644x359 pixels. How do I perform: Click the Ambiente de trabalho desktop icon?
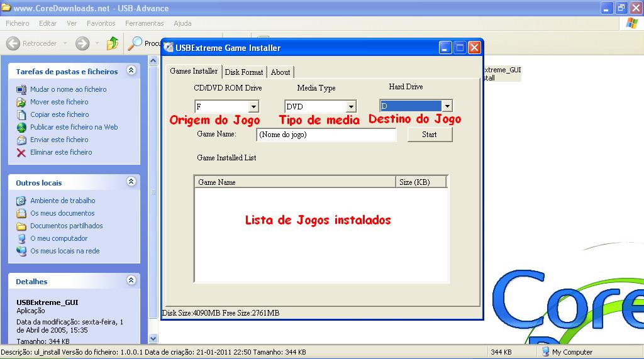tap(21, 201)
